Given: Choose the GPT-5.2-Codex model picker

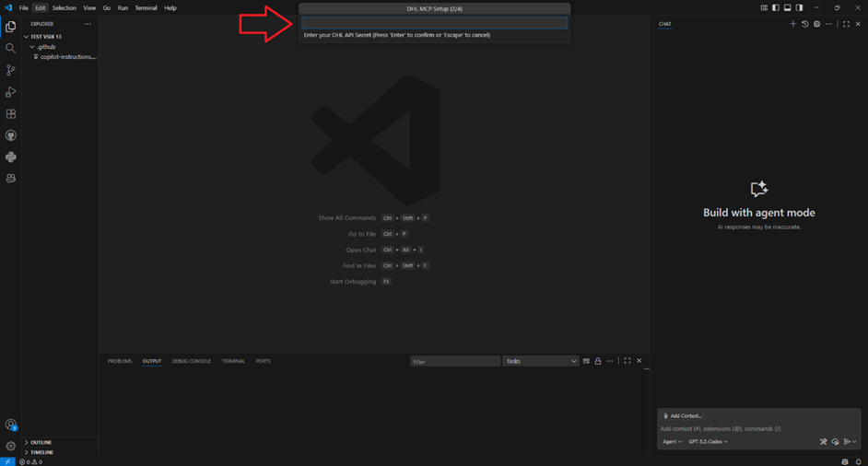Looking at the screenshot, I should [x=708, y=442].
